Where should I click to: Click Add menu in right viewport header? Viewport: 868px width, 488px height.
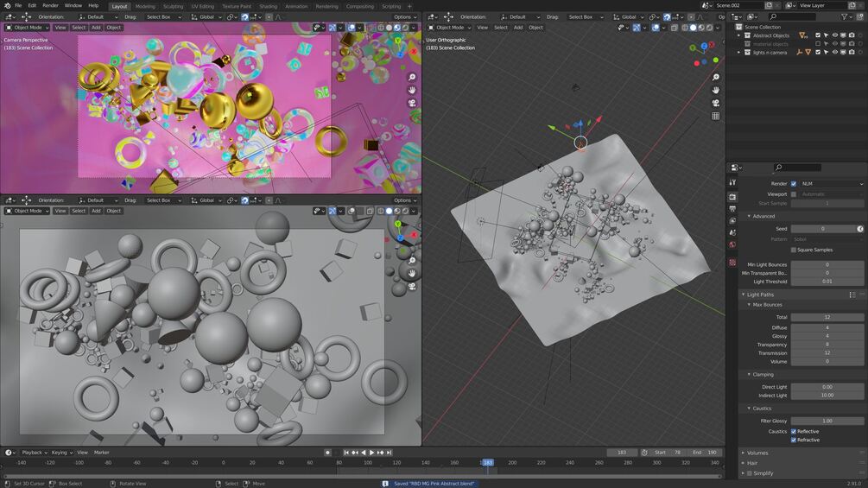518,27
